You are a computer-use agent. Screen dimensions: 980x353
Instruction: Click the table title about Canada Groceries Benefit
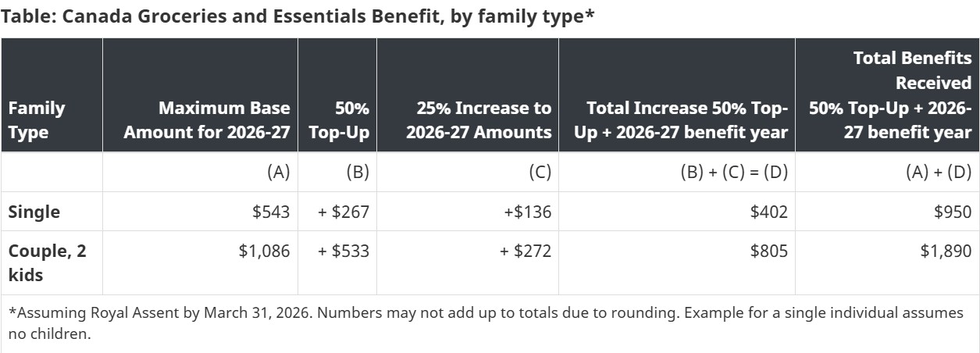click(298, 17)
